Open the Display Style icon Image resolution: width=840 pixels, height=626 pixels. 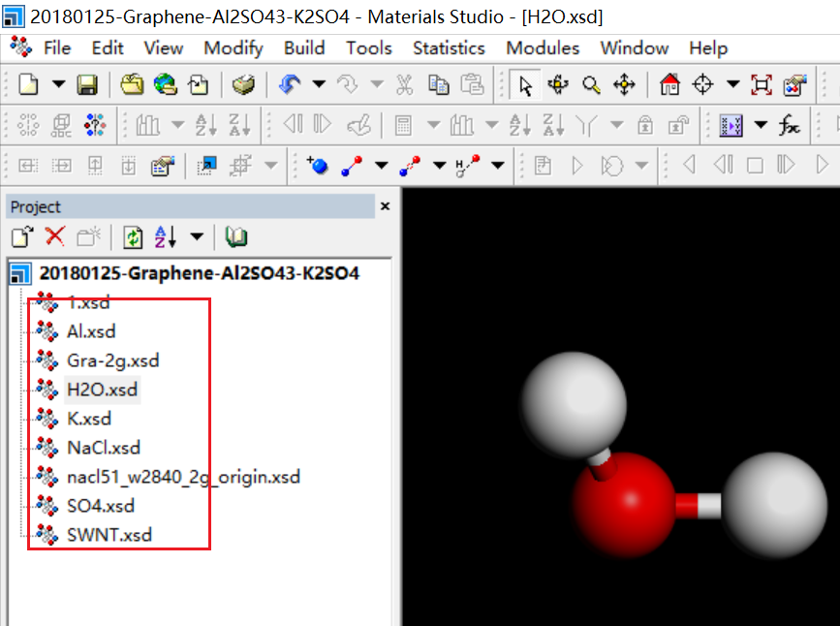794,84
